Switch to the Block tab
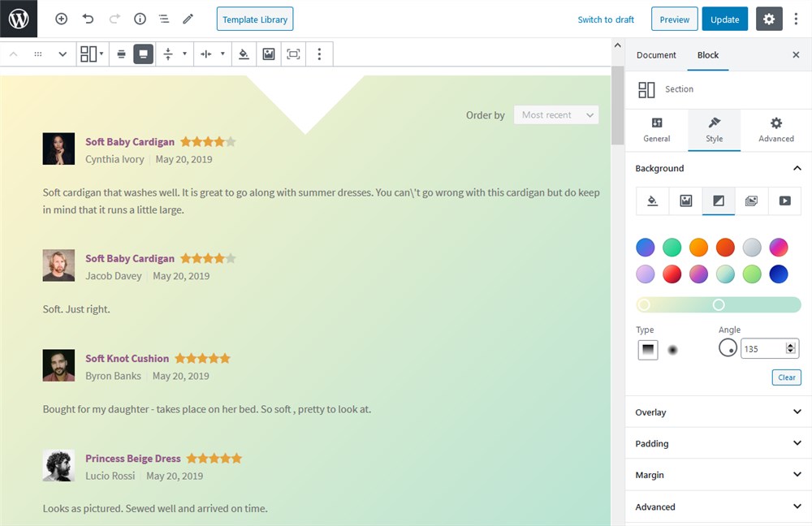Viewport: 812px width, 526px height. (x=708, y=55)
